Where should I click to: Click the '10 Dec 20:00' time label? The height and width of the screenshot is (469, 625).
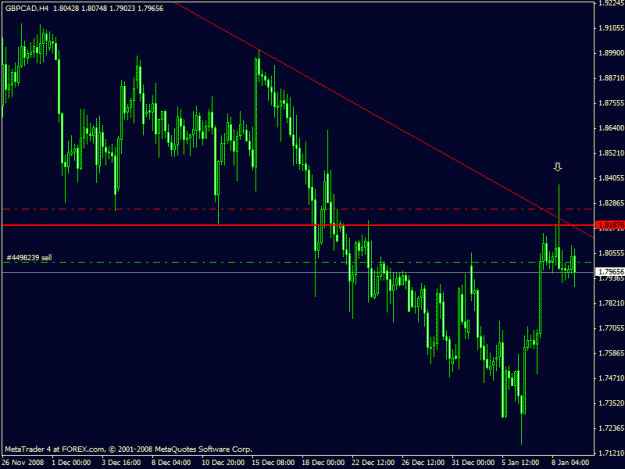pos(223,463)
